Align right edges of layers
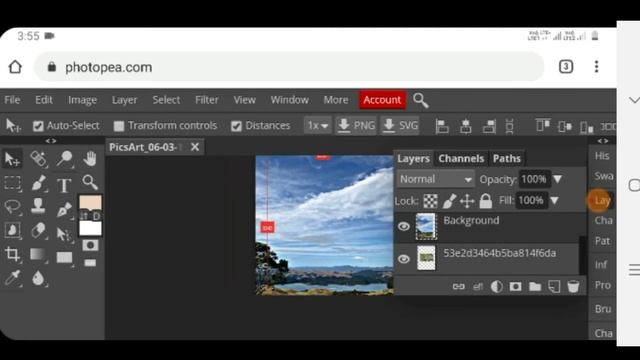640x360 pixels. point(489,126)
